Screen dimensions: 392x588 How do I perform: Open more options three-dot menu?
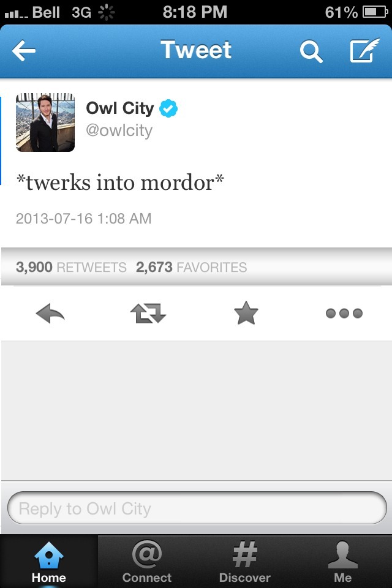click(344, 313)
